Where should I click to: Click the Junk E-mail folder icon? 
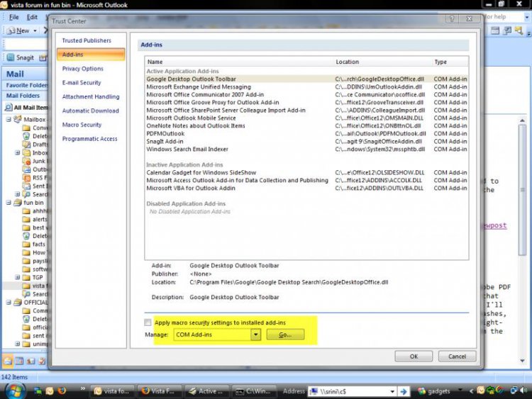[x=26, y=161]
